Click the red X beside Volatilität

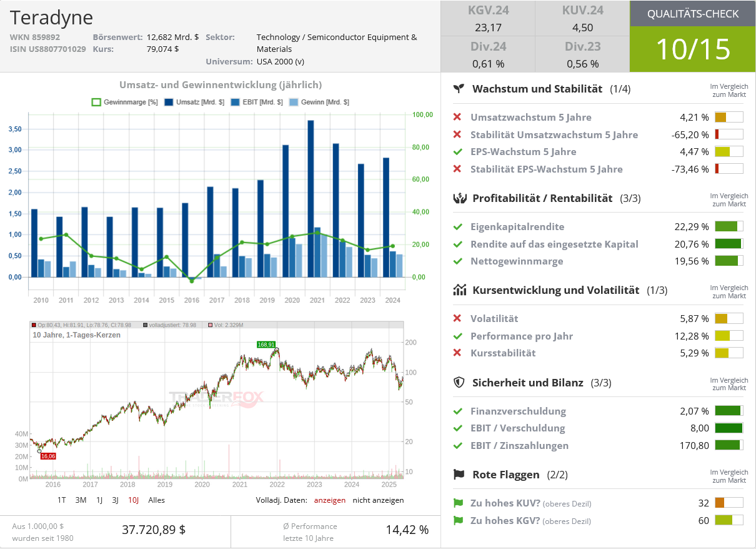457,318
